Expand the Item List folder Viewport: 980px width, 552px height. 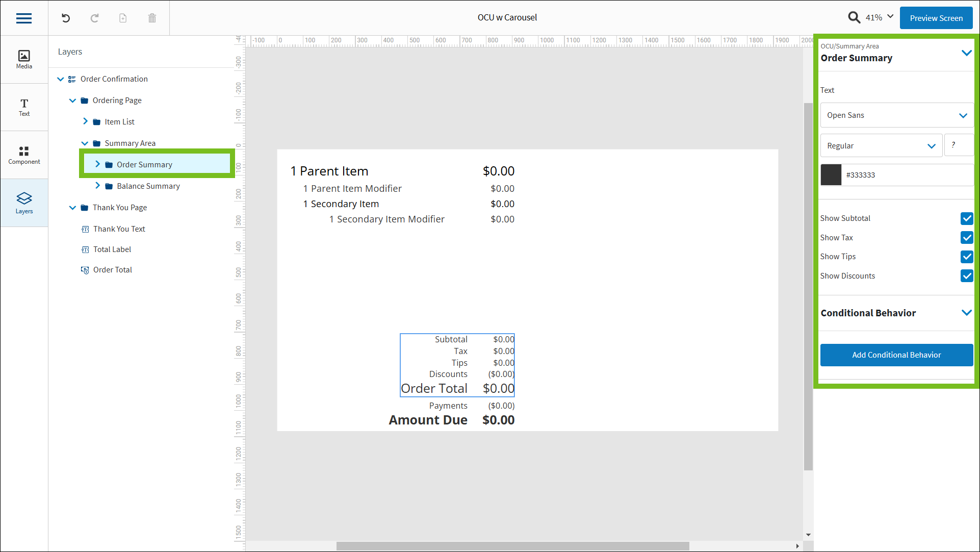pos(85,121)
